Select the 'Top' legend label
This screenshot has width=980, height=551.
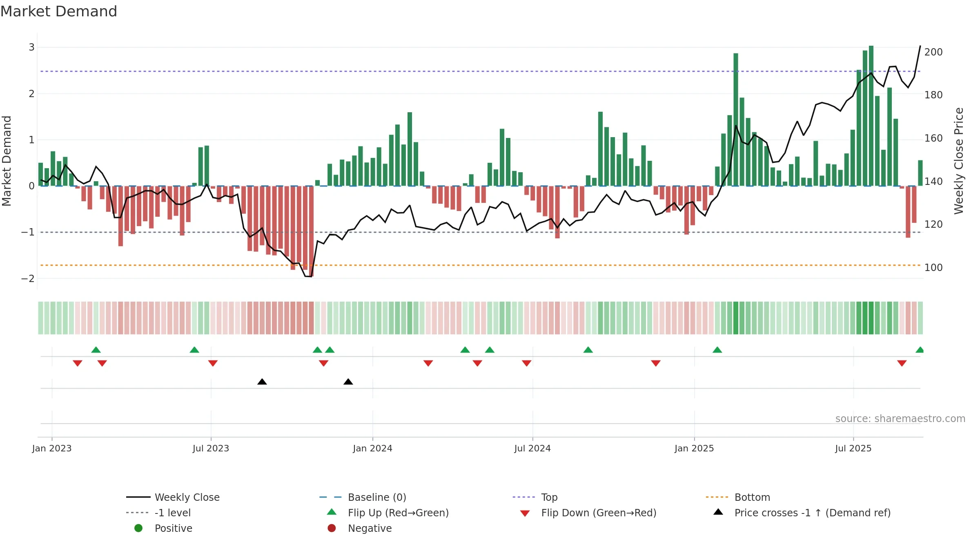tap(549, 498)
